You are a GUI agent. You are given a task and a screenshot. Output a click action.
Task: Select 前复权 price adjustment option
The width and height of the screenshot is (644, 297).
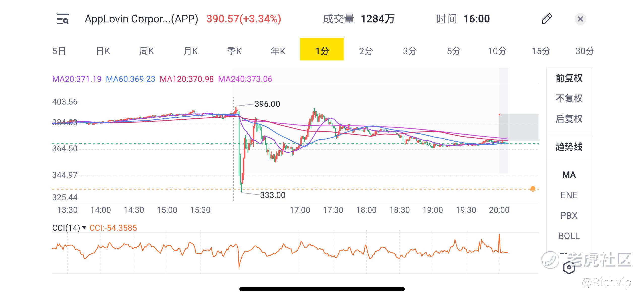click(x=569, y=78)
